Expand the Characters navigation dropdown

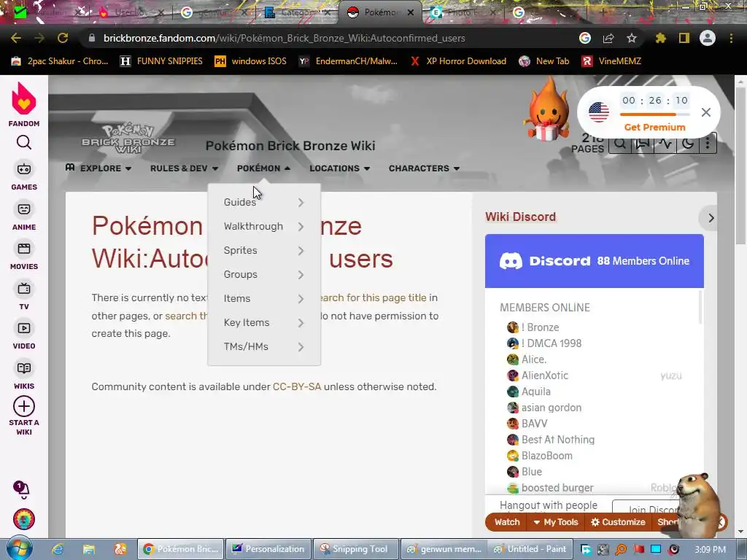[x=424, y=168]
